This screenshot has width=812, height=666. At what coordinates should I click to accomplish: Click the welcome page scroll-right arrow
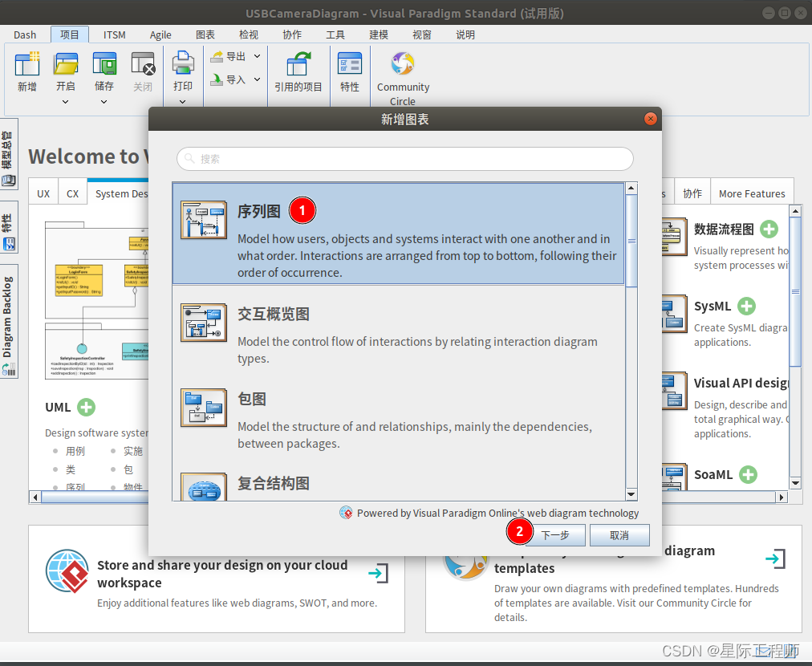click(782, 497)
